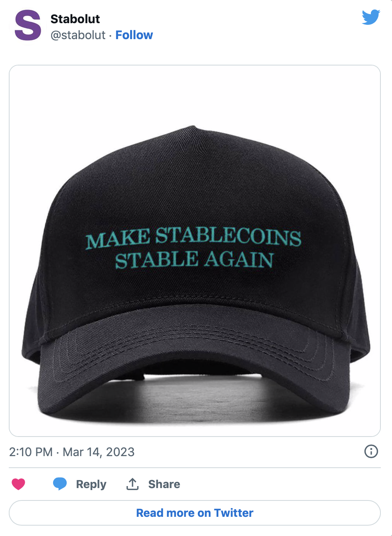The height and width of the screenshot is (536, 392).
Task: Open the Twitter info circle icon
Action: click(x=371, y=451)
